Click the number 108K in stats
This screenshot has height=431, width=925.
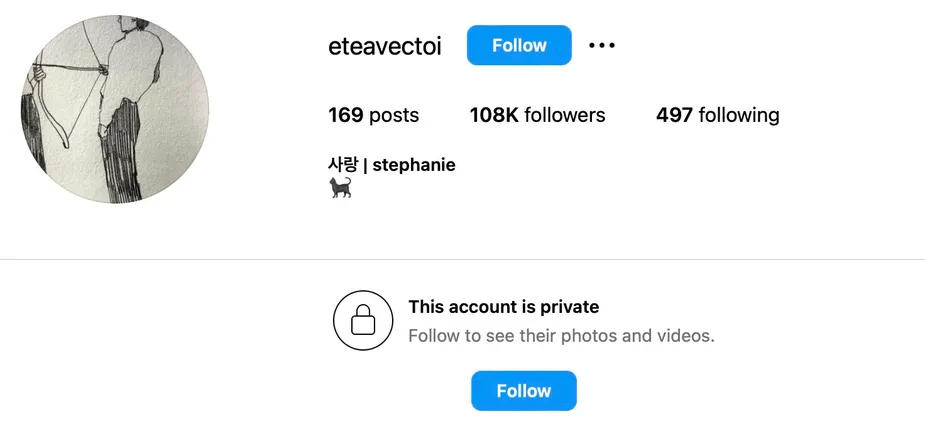tap(494, 115)
